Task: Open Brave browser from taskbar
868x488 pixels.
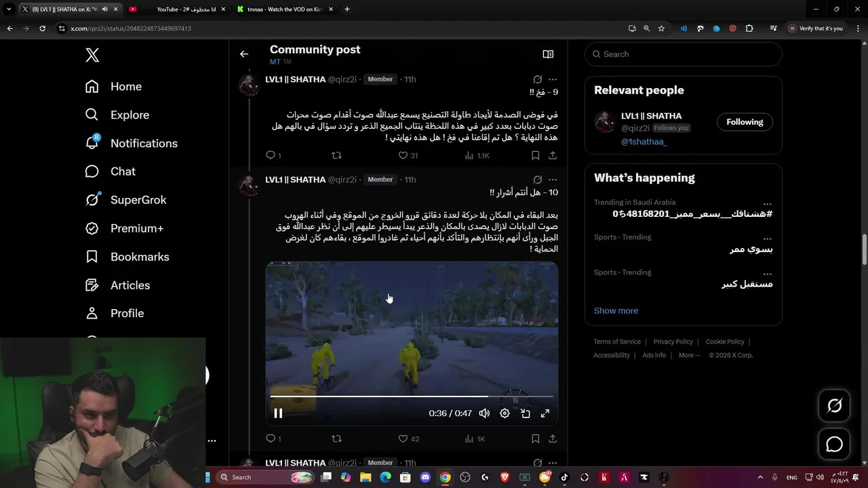Action: point(505,477)
